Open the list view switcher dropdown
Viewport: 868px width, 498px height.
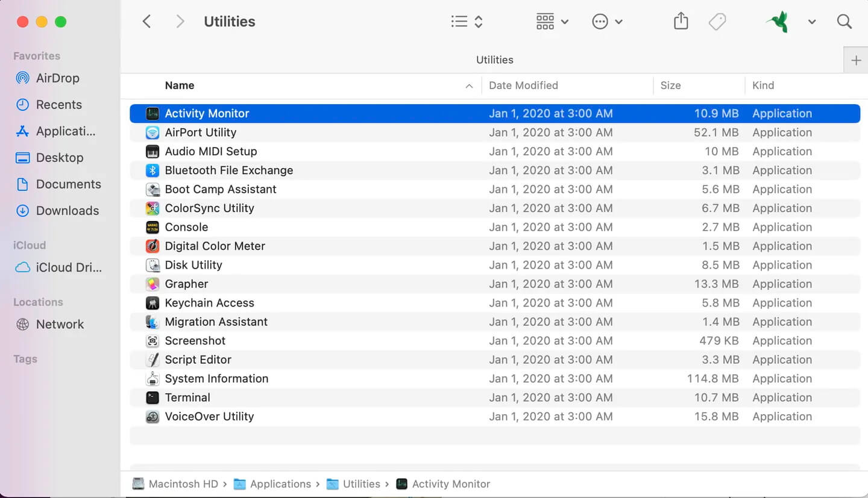467,22
